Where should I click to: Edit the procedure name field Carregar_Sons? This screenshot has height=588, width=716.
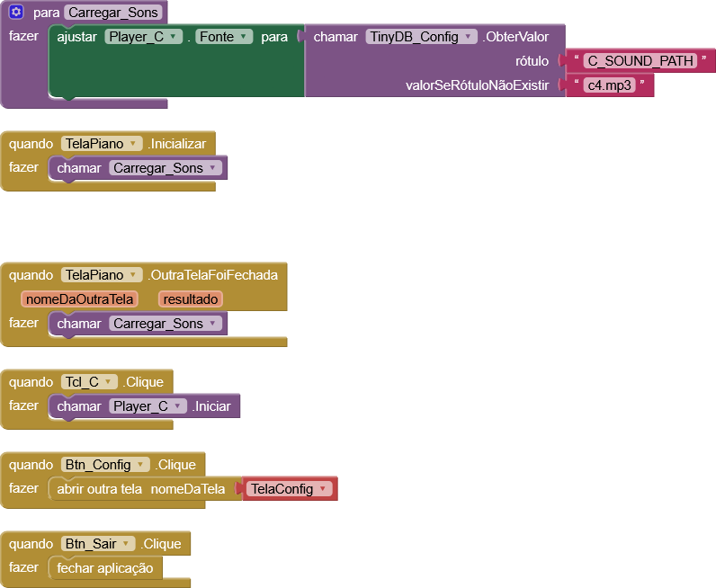(113, 13)
